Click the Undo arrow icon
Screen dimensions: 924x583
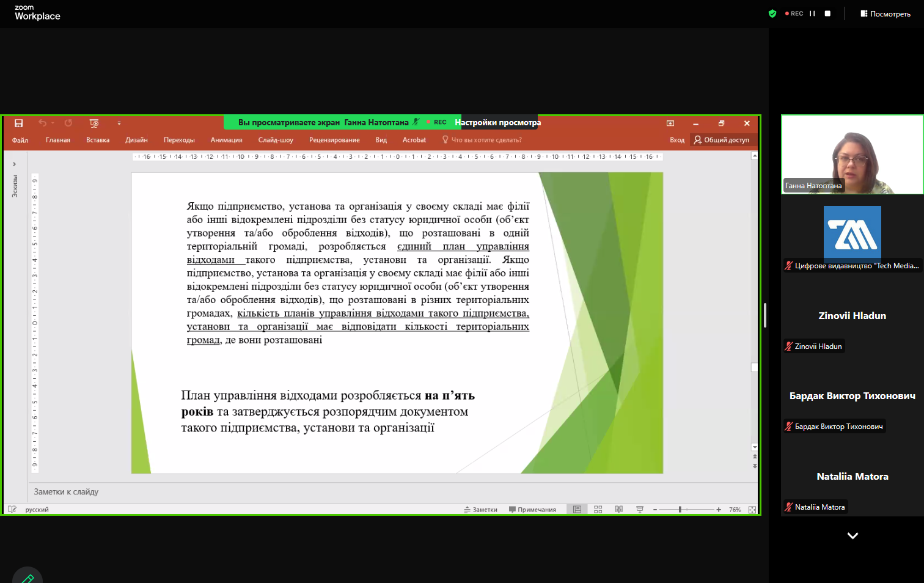coord(42,123)
